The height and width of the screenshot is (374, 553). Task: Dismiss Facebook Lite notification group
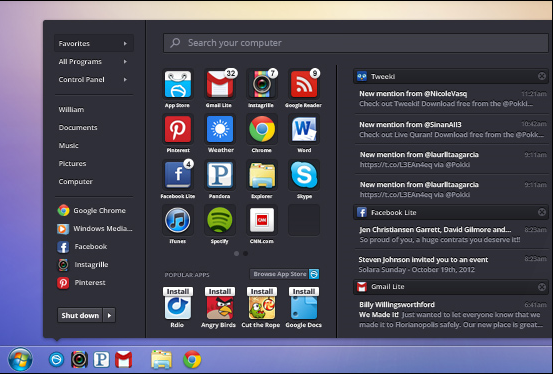click(x=542, y=212)
